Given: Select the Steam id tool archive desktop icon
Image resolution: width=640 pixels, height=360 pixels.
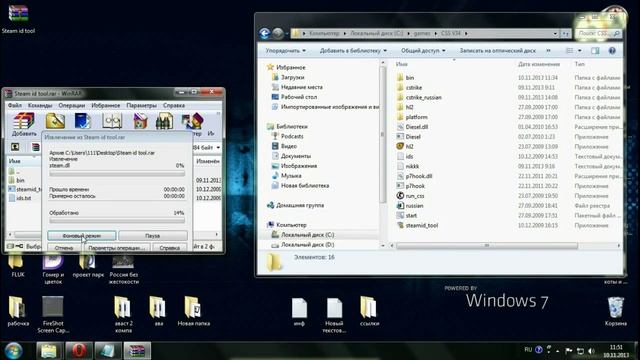Looking at the screenshot, I should point(18,18).
